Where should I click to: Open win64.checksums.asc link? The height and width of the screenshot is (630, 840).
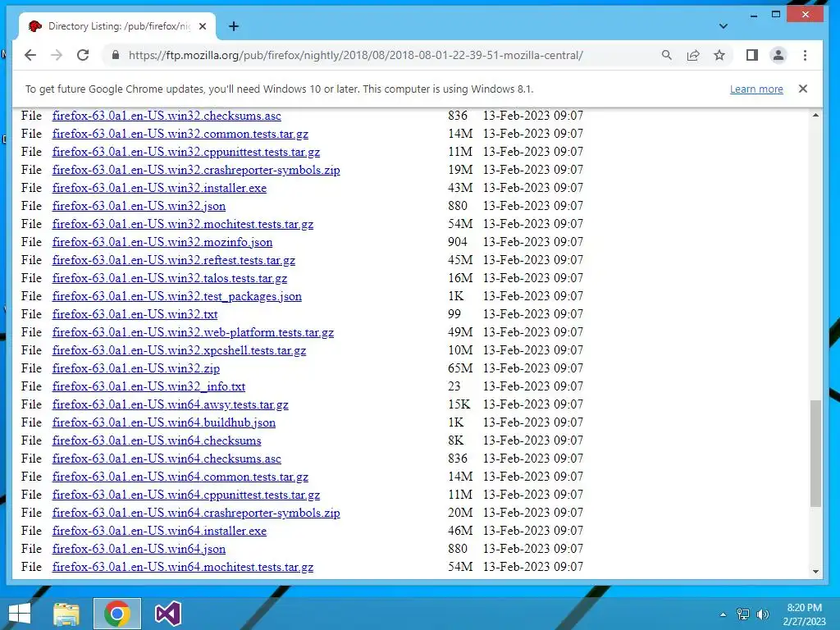167,459
